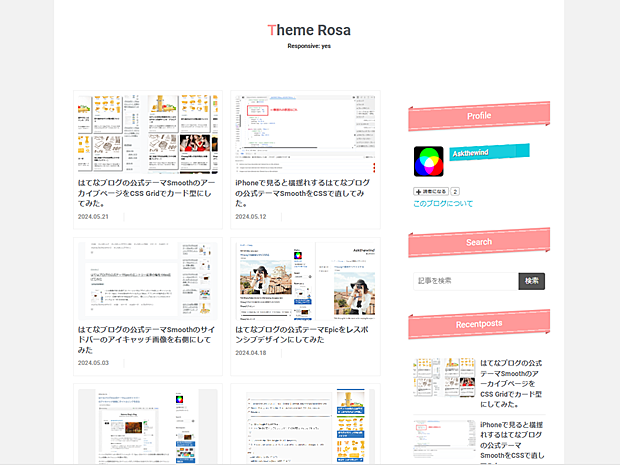This screenshot has height=465, width=620.
Task: Click the 2024.05.03 date text
Action: tap(93, 363)
